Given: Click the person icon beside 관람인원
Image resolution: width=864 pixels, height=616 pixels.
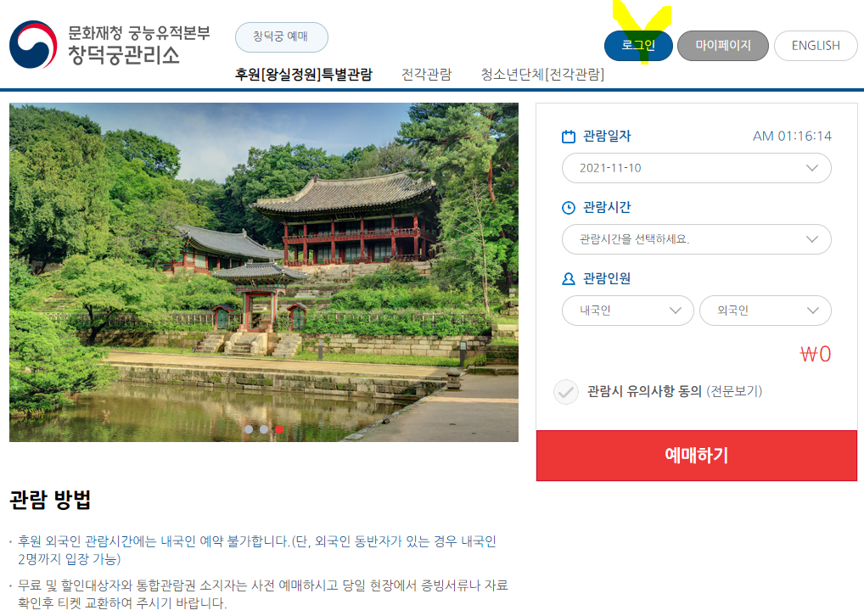Looking at the screenshot, I should 568,279.
